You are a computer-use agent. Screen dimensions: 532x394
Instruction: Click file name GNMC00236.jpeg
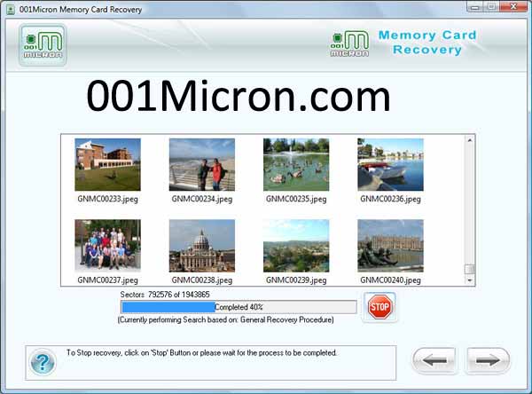pyautogui.click(x=390, y=199)
